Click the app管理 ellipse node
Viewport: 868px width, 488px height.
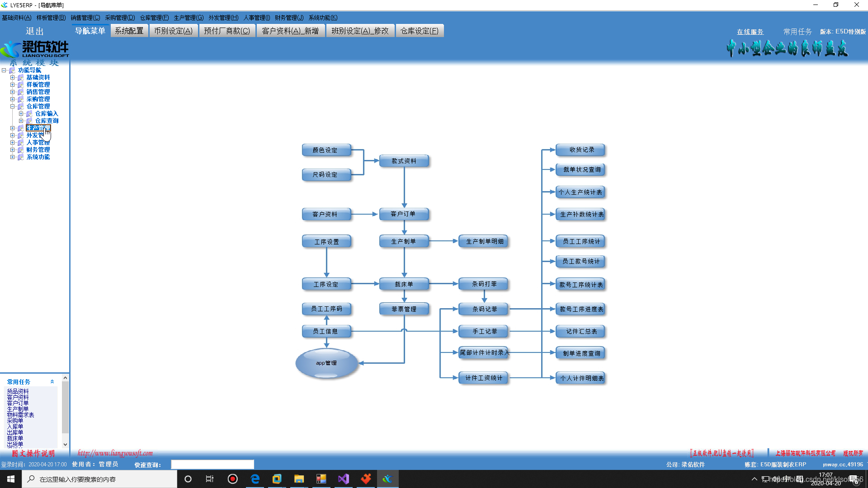(x=326, y=363)
